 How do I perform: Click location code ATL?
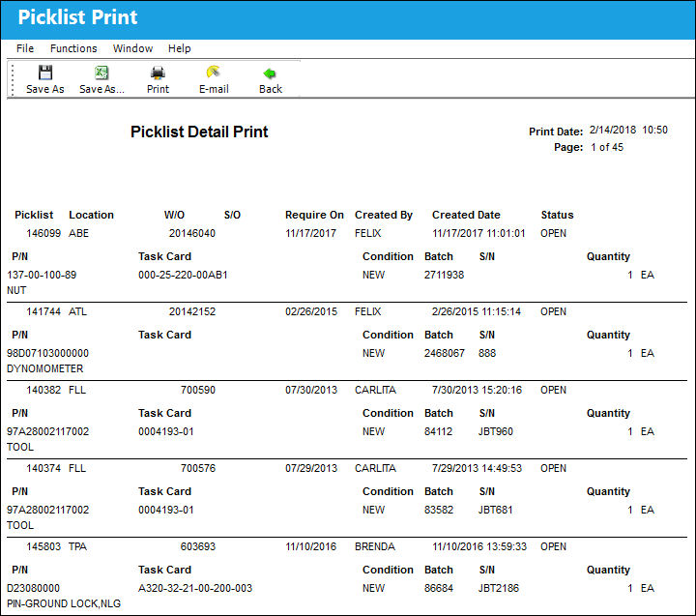77,311
